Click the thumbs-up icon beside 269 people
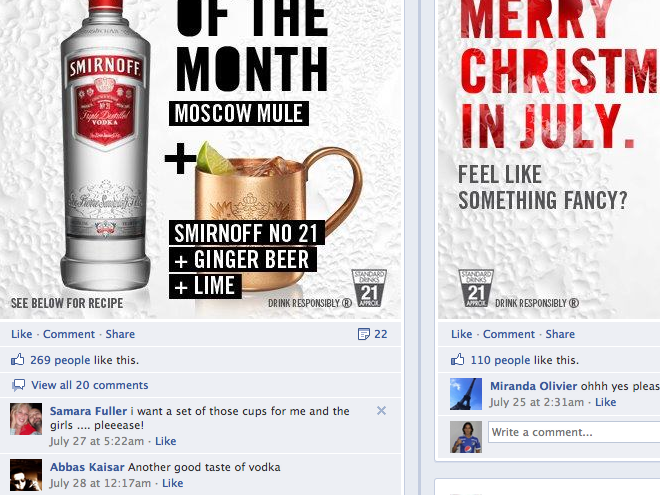660x495 pixels. tap(18, 360)
